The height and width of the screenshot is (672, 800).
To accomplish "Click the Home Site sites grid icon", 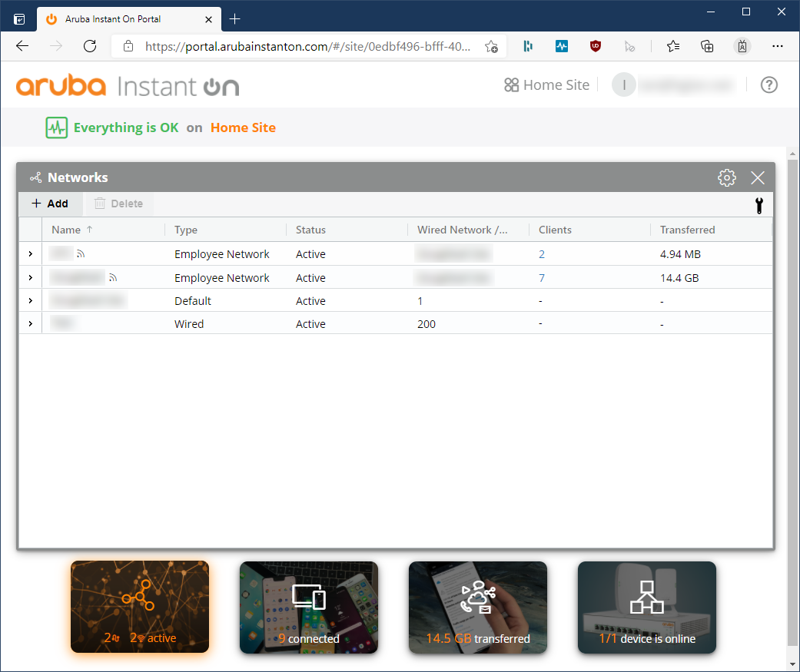I will 511,84.
